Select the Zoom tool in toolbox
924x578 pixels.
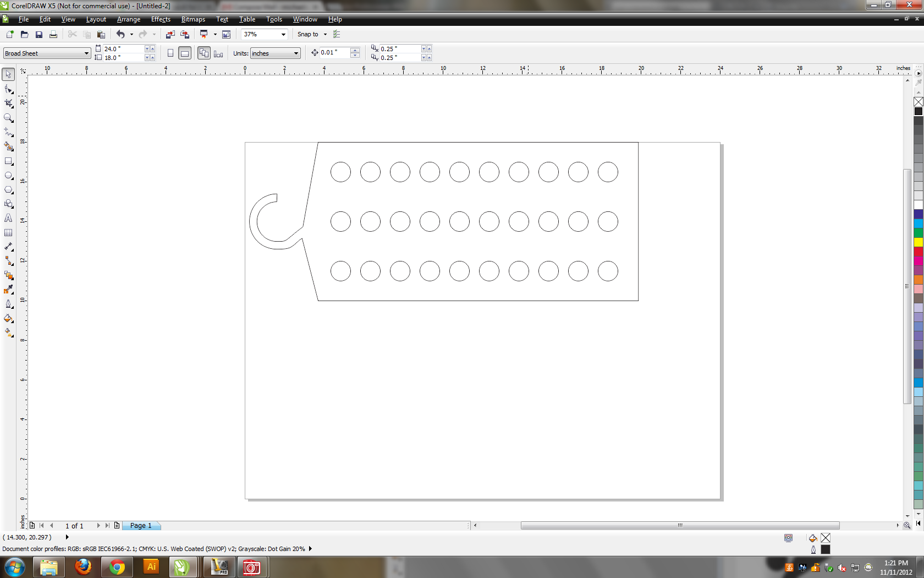[x=8, y=118]
